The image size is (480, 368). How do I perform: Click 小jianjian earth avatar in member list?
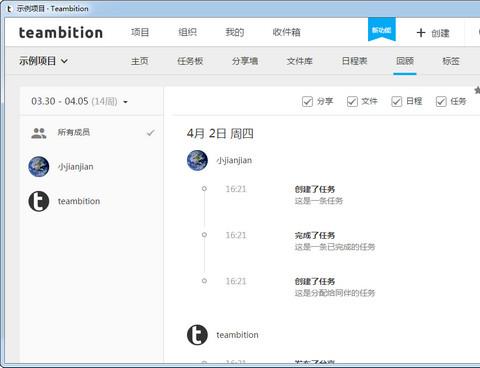39,166
